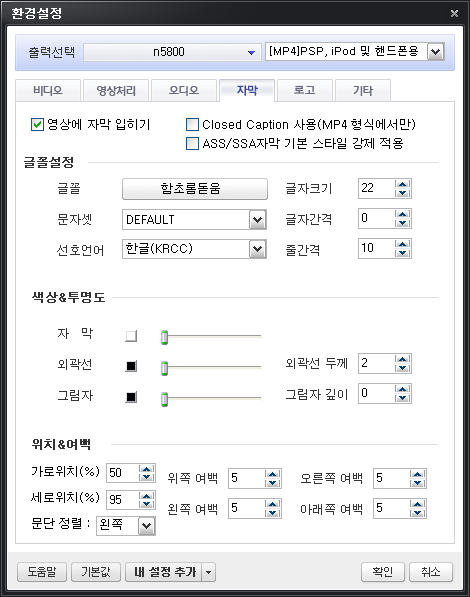Screen dimensions: 470x597
Task: Toggle 영상에 자막 입히기 checkbox
Action: coord(37,124)
